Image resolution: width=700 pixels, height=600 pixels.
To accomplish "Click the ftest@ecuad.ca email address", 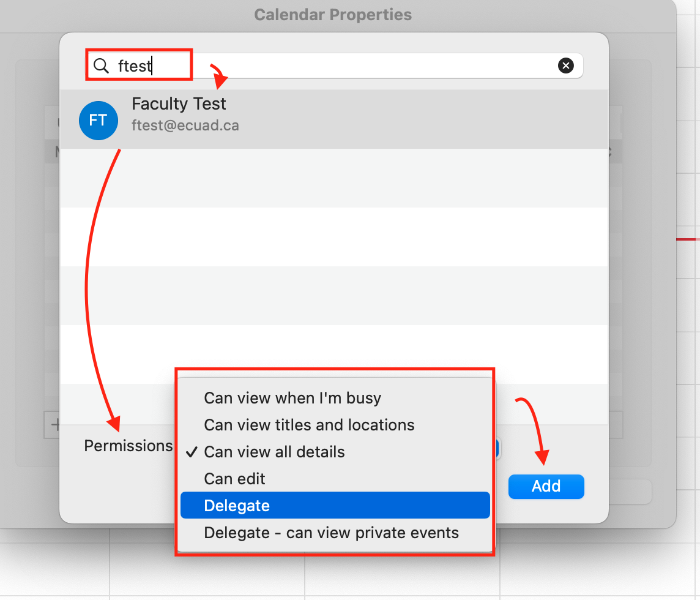I will 185,126.
